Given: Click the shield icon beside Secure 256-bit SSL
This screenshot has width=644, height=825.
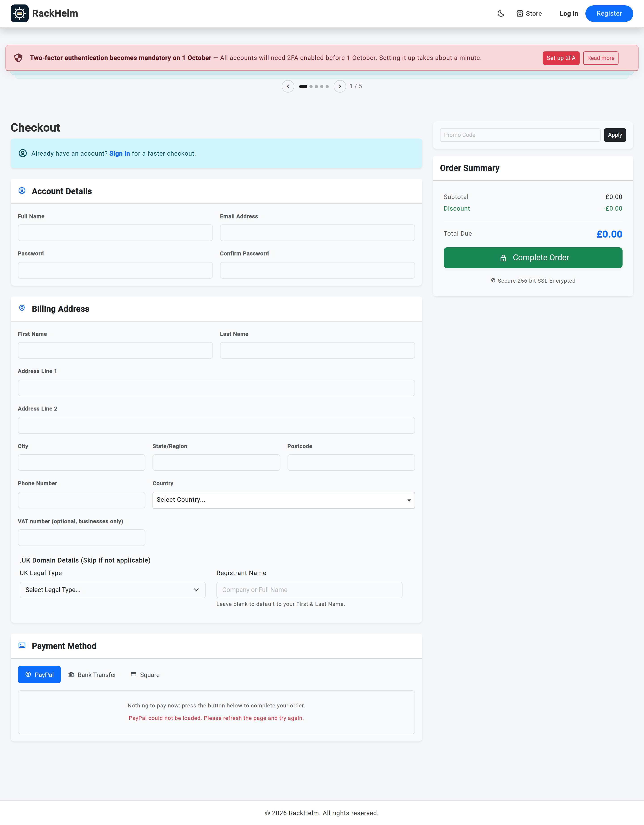Looking at the screenshot, I should (493, 280).
